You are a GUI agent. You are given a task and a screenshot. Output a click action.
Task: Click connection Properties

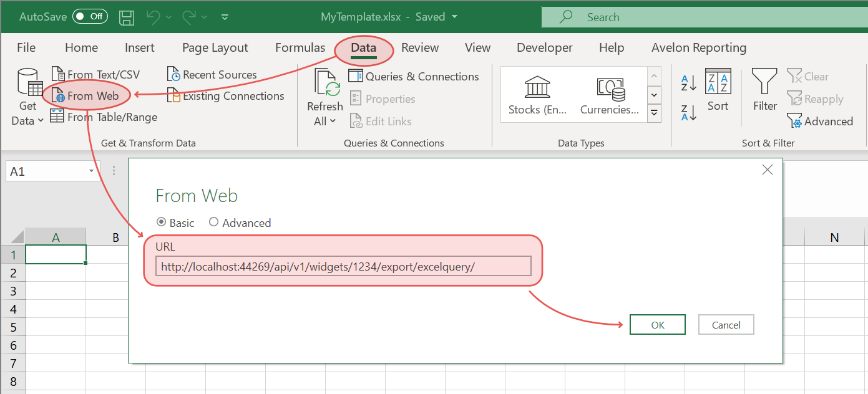click(382, 99)
